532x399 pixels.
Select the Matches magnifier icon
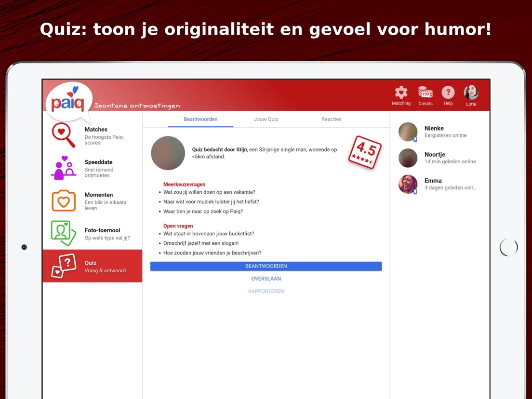pyautogui.click(x=64, y=135)
